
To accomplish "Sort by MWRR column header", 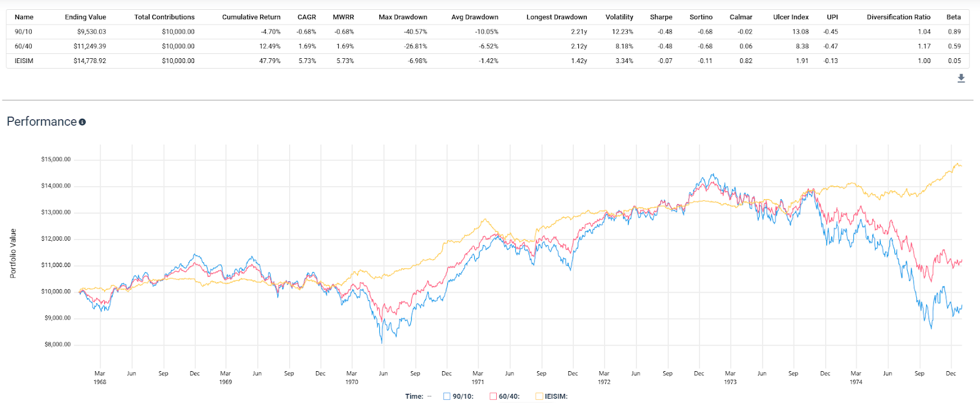I will (344, 17).
